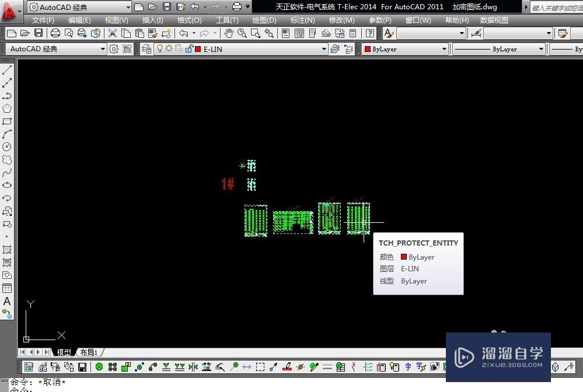
Task: Open the 绘图(D) menu
Action: coord(264,20)
